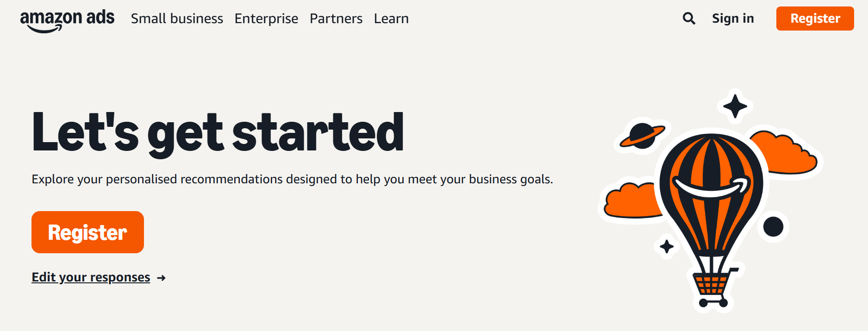Viewport: 868px width, 331px height.
Task: Click the ringed planet graphic
Action: point(642,135)
